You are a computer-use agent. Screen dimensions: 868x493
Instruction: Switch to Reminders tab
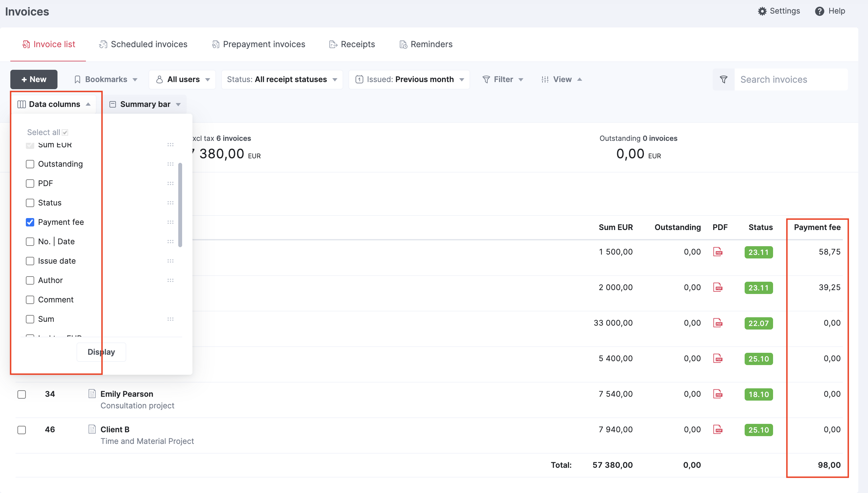426,44
